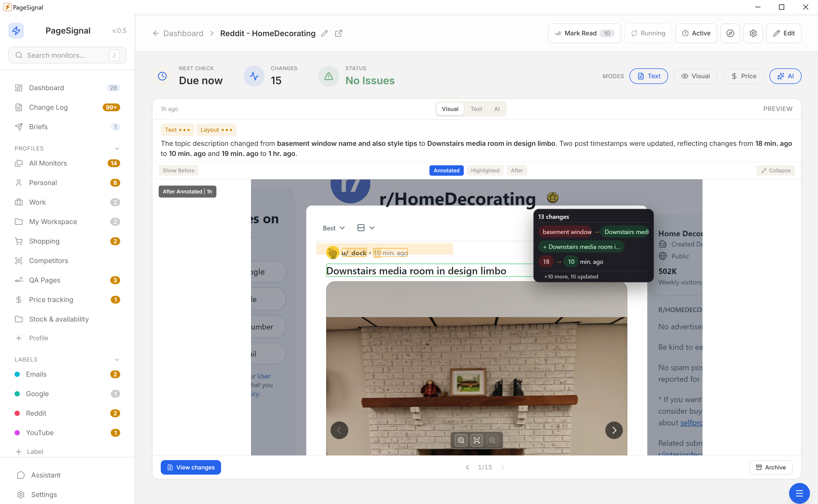Screen dimensions: 818x504
Task: Click the Next Check clock icon
Action: (162, 76)
